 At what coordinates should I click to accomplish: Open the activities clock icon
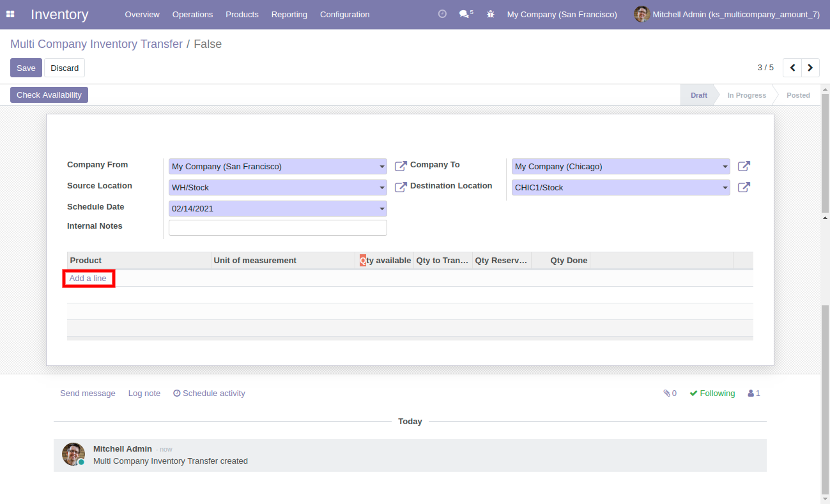coord(442,14)
